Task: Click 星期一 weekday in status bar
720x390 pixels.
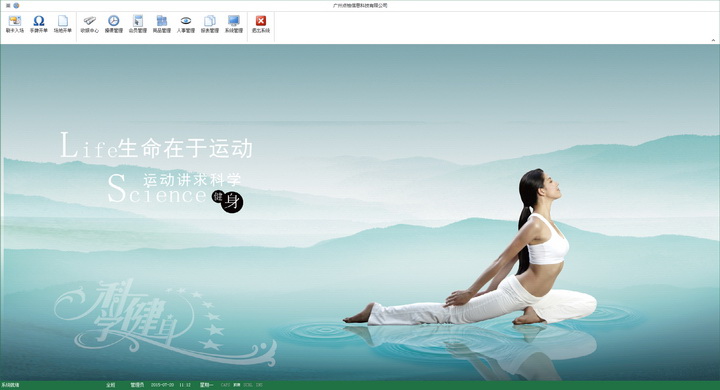Action: click(206, 385)
